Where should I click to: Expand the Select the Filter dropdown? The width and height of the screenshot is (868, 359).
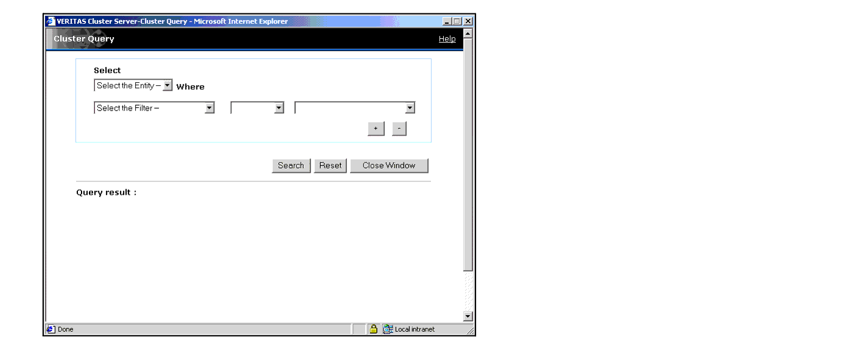tap(209, 108)
